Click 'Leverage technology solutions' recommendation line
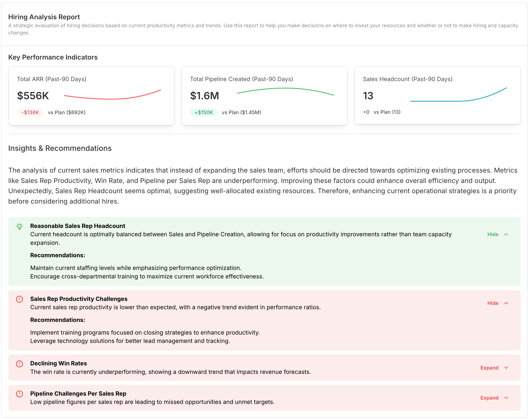 (130, 341)
